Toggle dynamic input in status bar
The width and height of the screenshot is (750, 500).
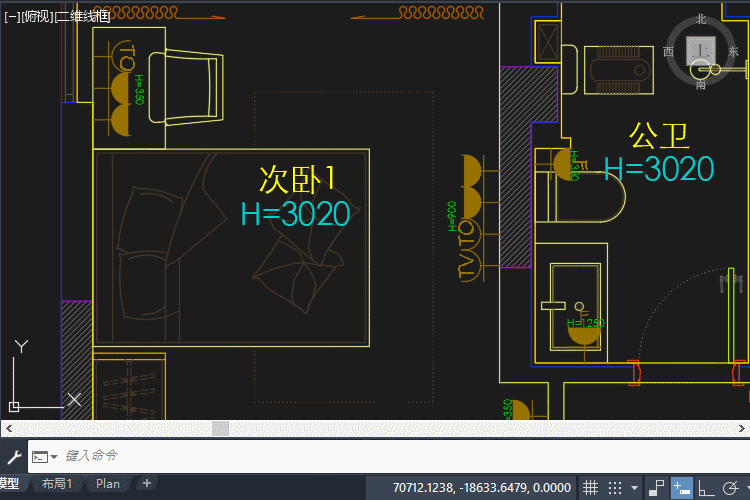[x=682, y=488]
